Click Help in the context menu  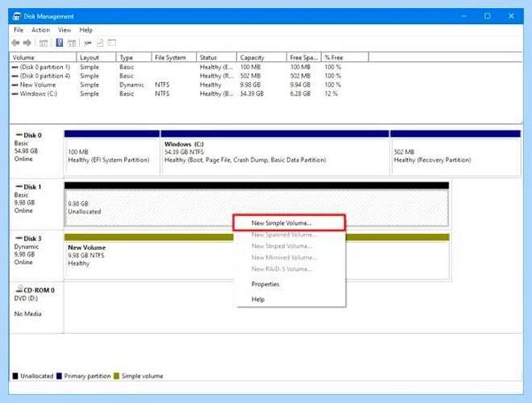(258, 299)
